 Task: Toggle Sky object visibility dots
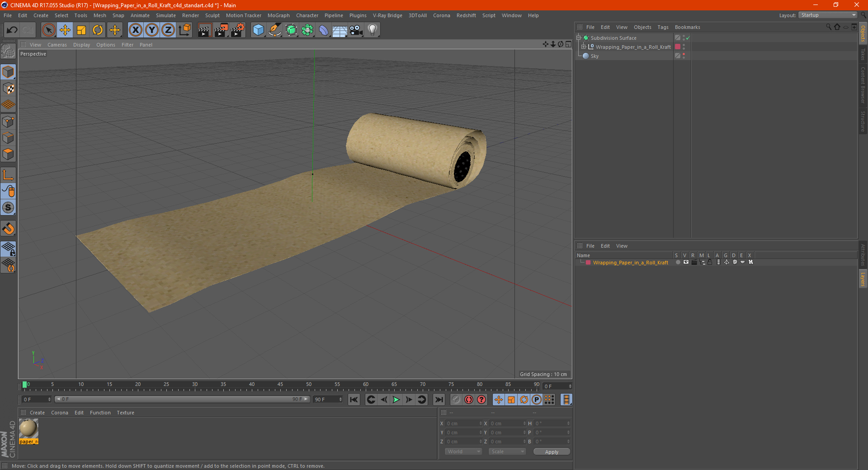pyautogui.click(x=684, y=56)
